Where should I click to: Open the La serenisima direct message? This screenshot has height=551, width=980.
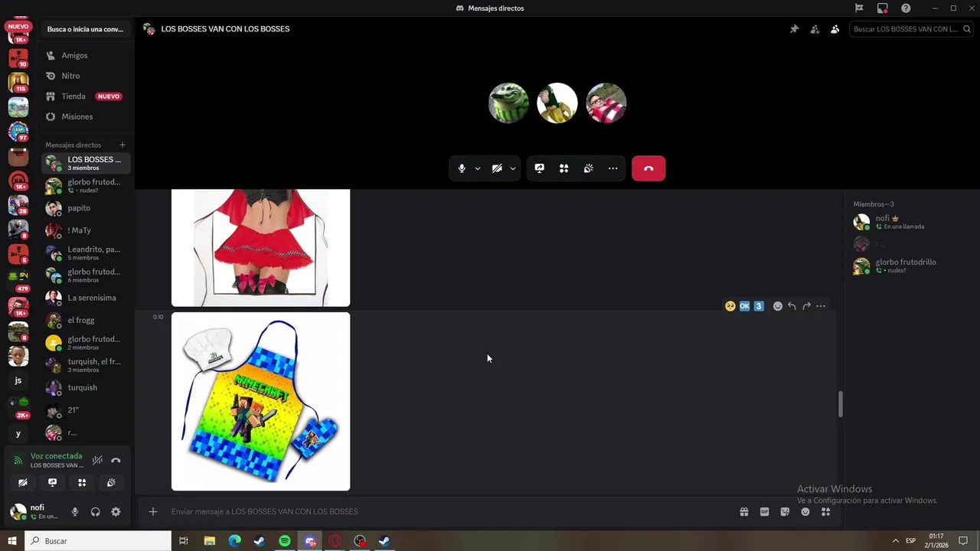86,298
